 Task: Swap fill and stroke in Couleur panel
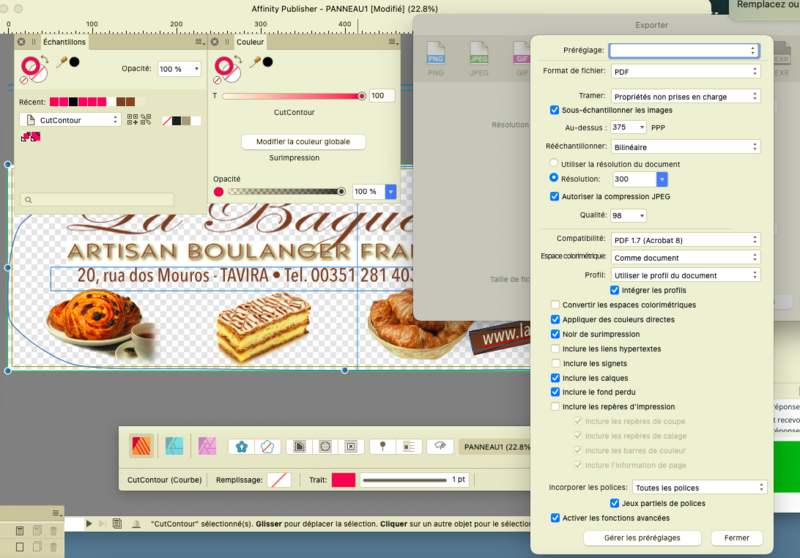pos(238,60)
